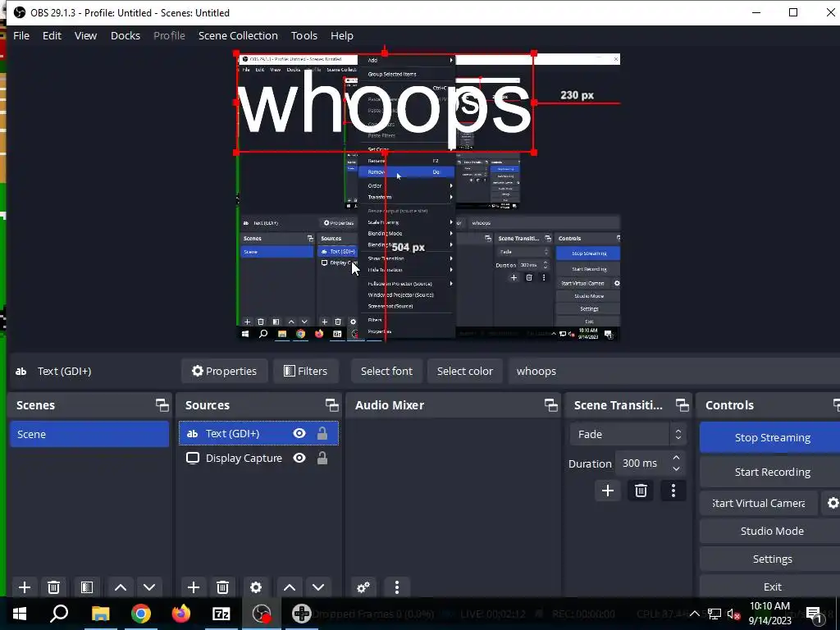Viewport: 840px width, 630px height.
Task: Open Filters in source toolbar
Action: coord(305,371)
